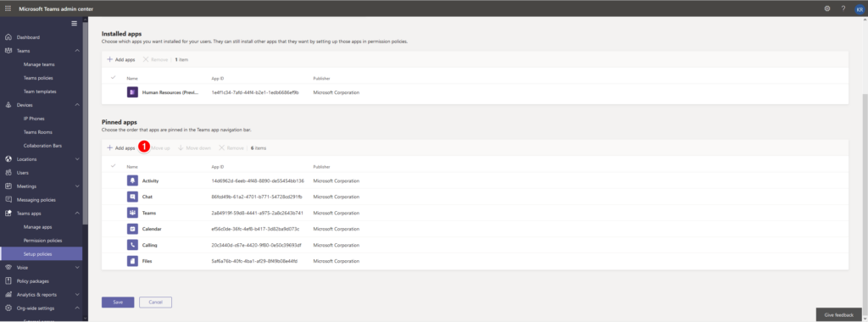
Task: Collapse the Devices section chevron
Action: pos(77,105)
